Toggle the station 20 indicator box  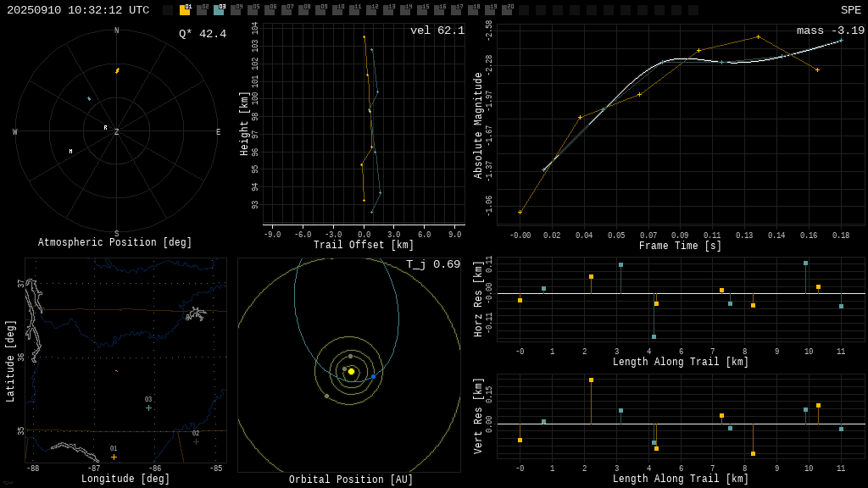(x=507, y=10)
